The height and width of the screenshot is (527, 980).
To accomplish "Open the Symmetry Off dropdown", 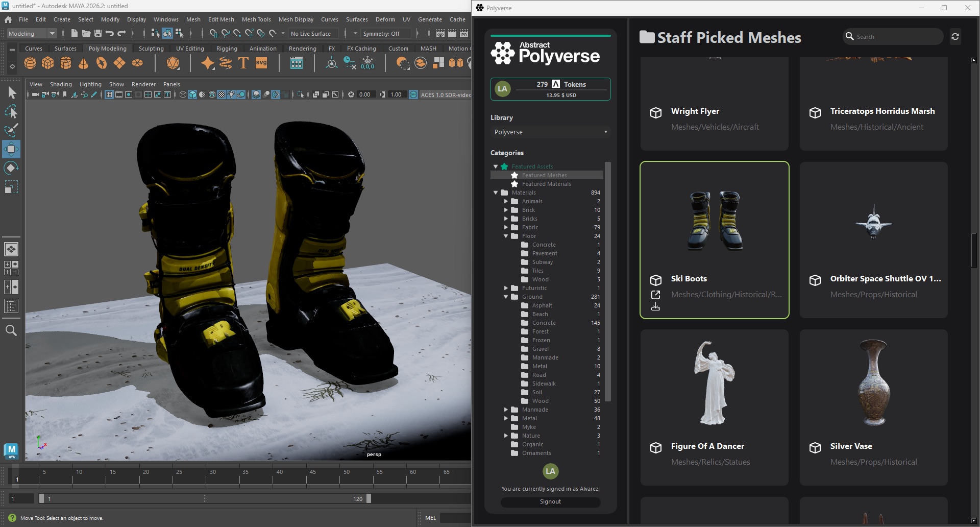I will 385,34.
